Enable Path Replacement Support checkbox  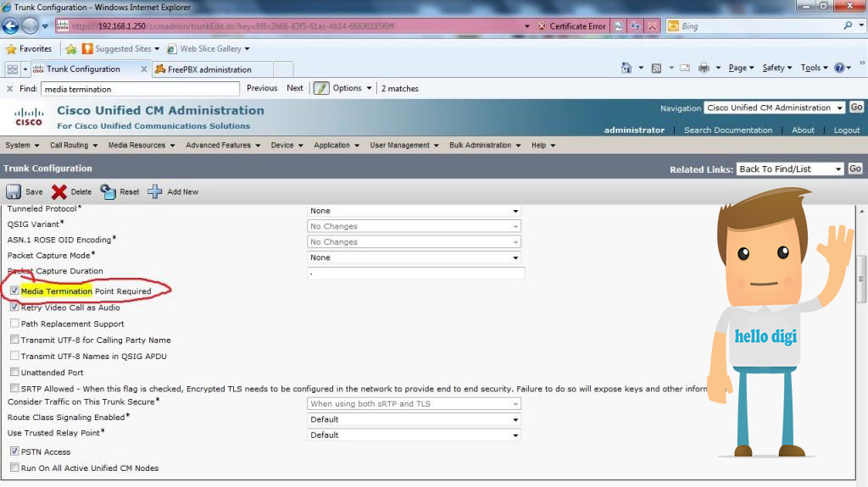(x=14, y=324)
